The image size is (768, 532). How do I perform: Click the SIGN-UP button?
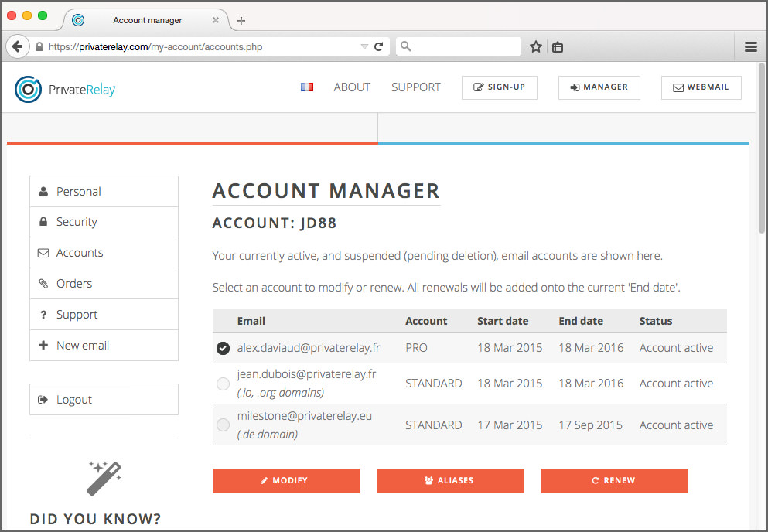coord(500,87)
